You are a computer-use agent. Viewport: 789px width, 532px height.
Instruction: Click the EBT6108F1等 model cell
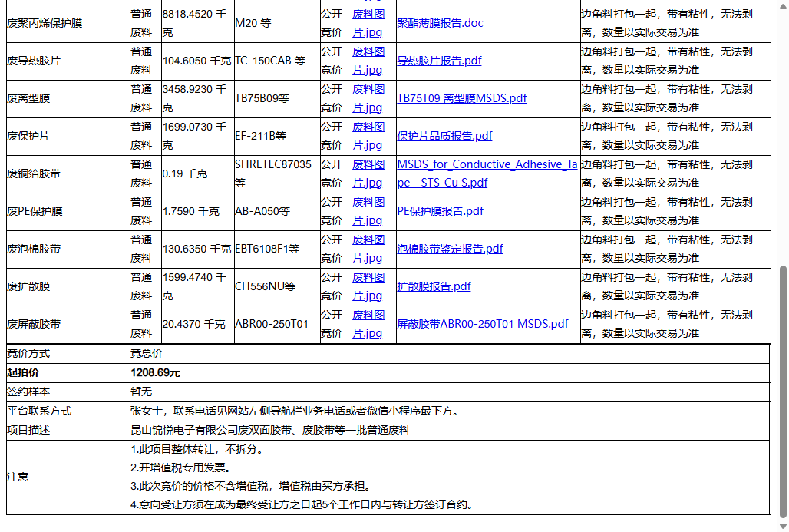pos(277,249)
